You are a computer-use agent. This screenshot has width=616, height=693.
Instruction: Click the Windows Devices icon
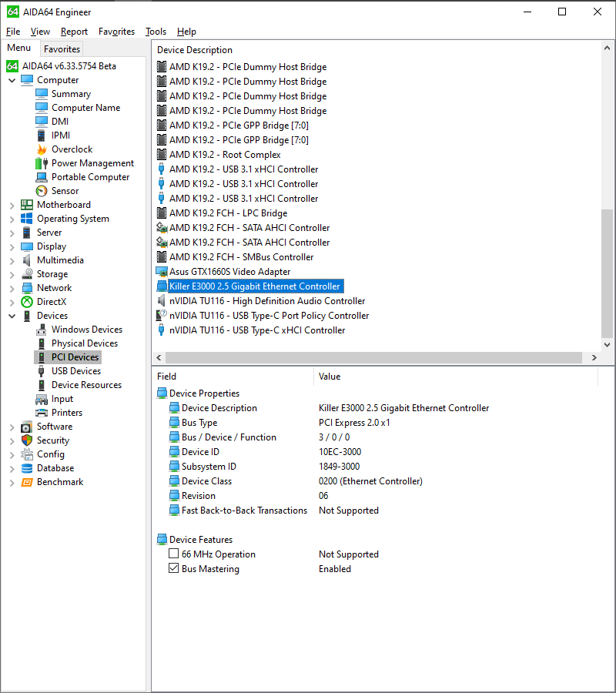click(42, 330)
